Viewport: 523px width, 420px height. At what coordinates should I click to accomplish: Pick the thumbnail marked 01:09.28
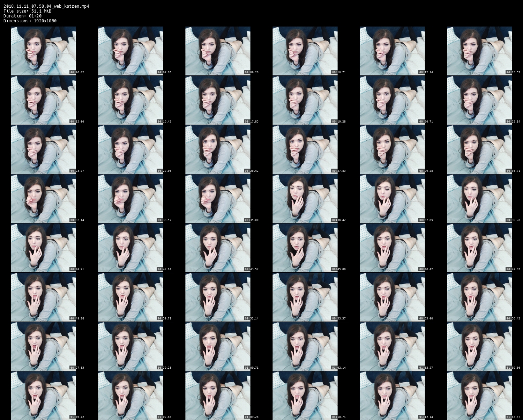(x=218, y=396)
